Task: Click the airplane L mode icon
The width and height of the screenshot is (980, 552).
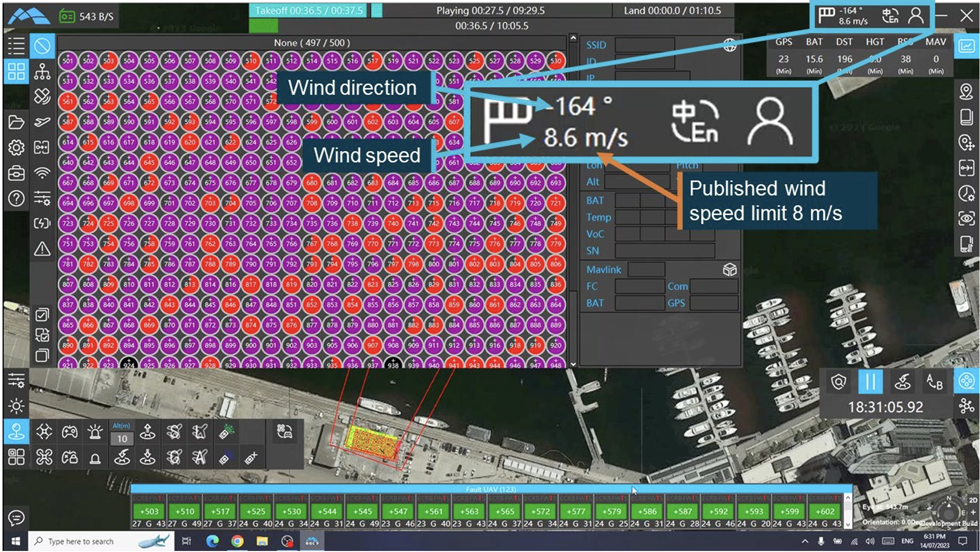Action: click(200, 432)
